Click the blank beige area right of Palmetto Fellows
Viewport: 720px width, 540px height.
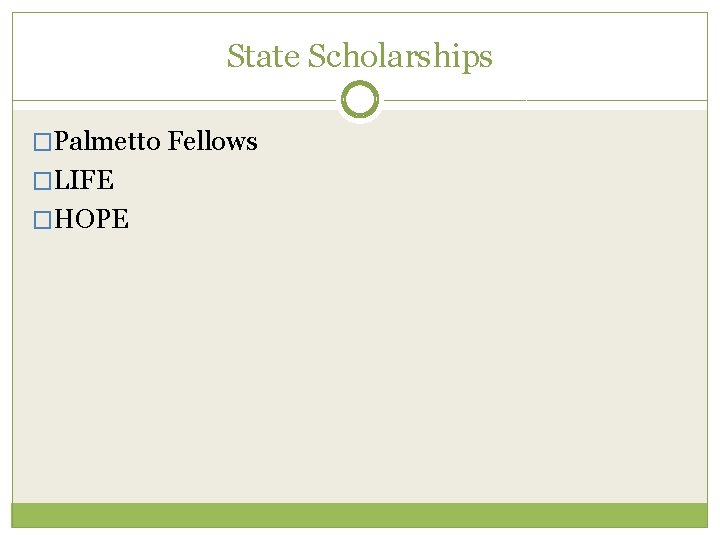480,142
